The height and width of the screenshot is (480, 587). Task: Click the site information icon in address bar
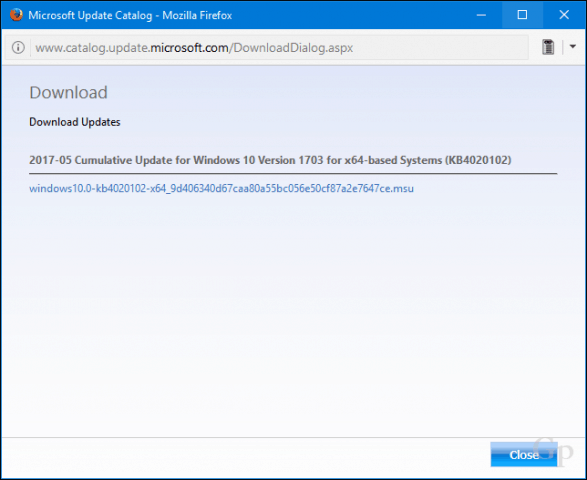(x=18, y=48)
